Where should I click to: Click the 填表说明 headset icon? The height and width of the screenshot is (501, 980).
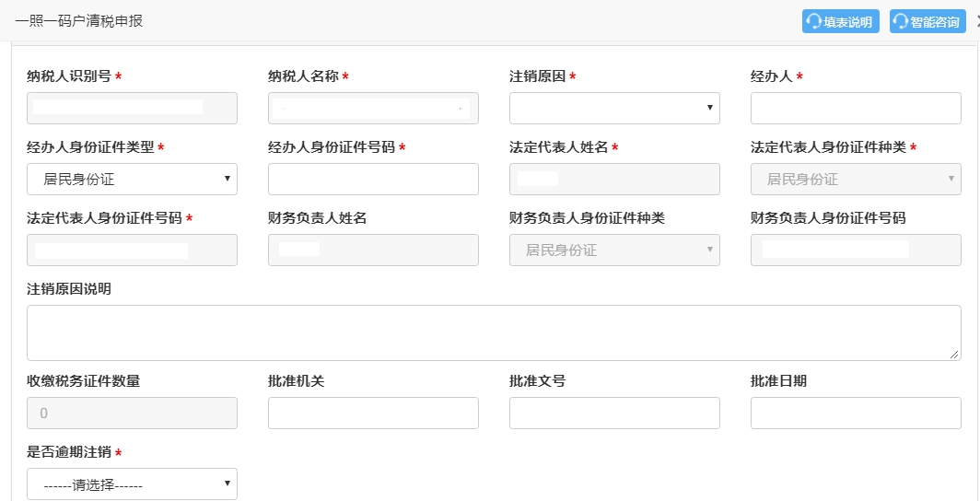coord(814,22)
